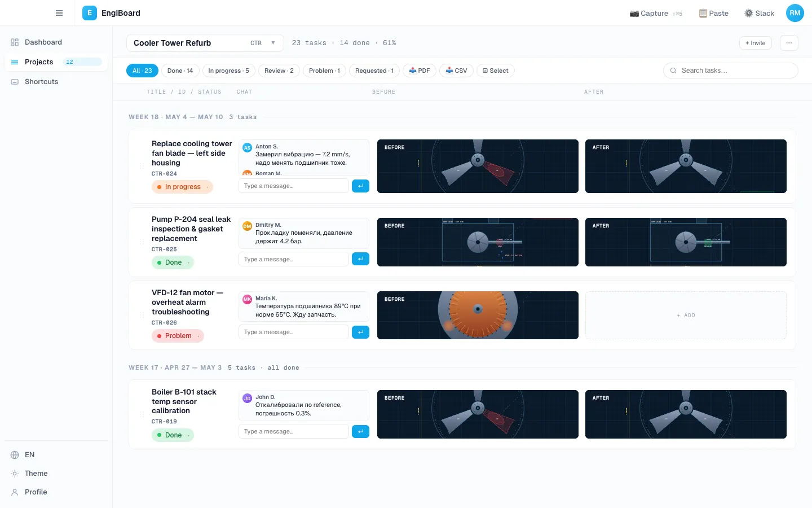Expand the Cooler Tower Refurb project dropdown
This screenshot has width=812, height=508.
tap(205, 43)
